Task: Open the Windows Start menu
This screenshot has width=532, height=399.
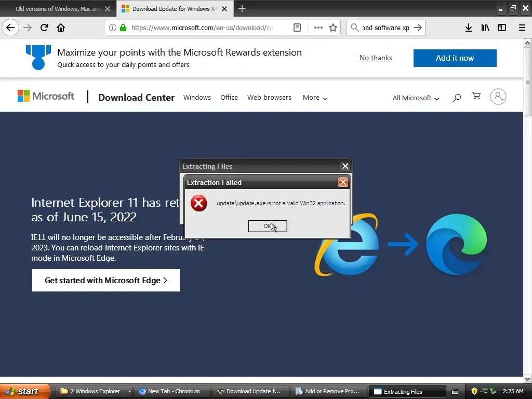Action: coord(24,391)
